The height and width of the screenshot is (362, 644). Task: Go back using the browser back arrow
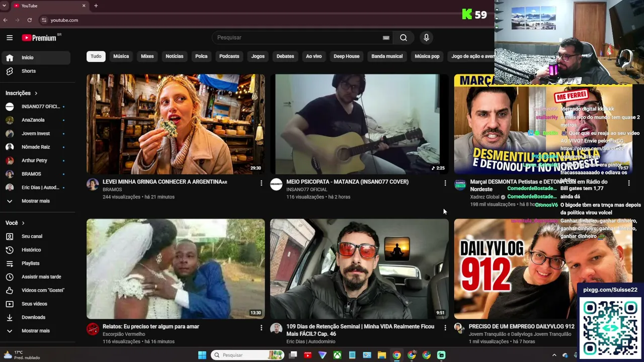click(5, 20)
